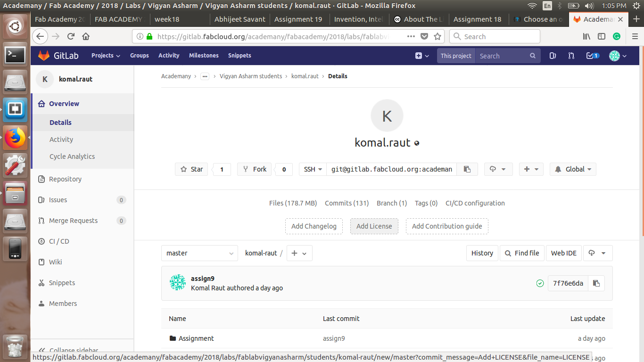
Task: Click the SSH clone URL field
Action: [391, 169]
